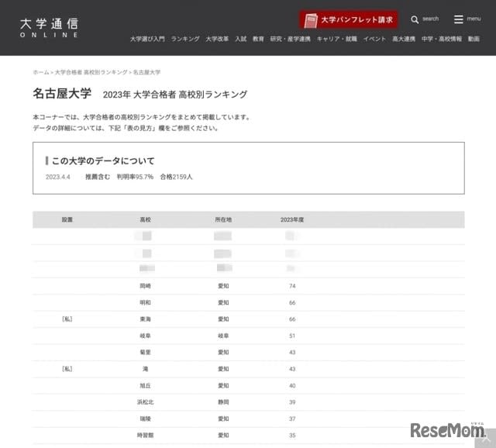
Task: Click 愛知 in the 時習館 row
Action: click(223, 436)
